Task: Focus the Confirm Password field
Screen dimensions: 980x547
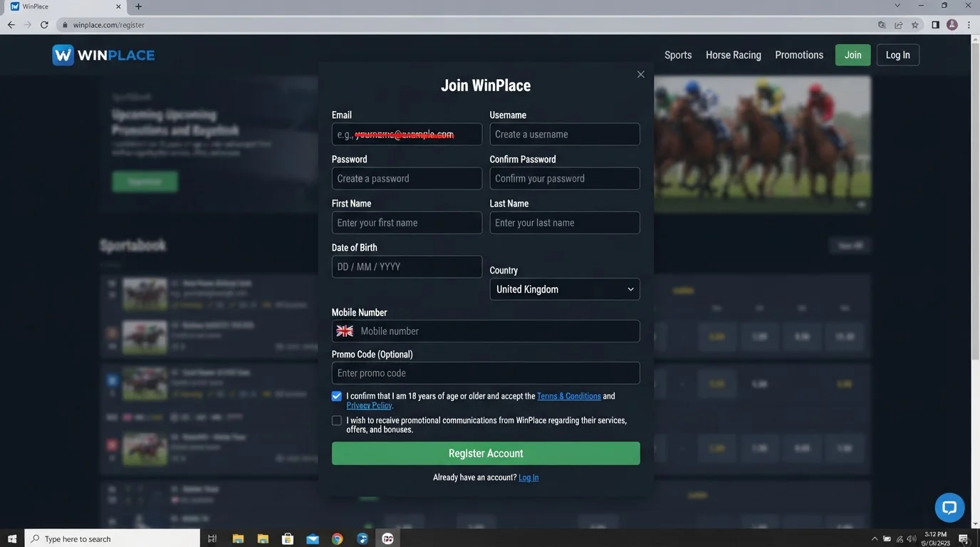Action: click(x=565, y=179)
